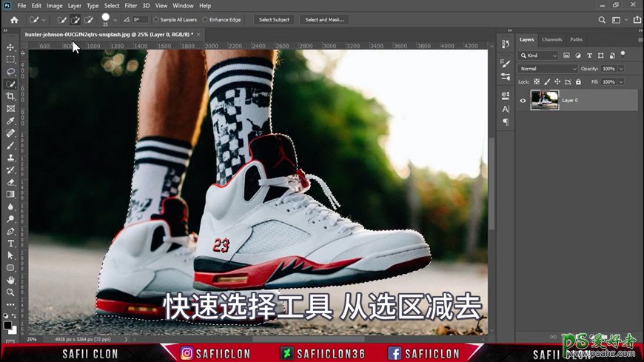Toggle lock transparent pixels
644x362 pixels.
[537, 81]
